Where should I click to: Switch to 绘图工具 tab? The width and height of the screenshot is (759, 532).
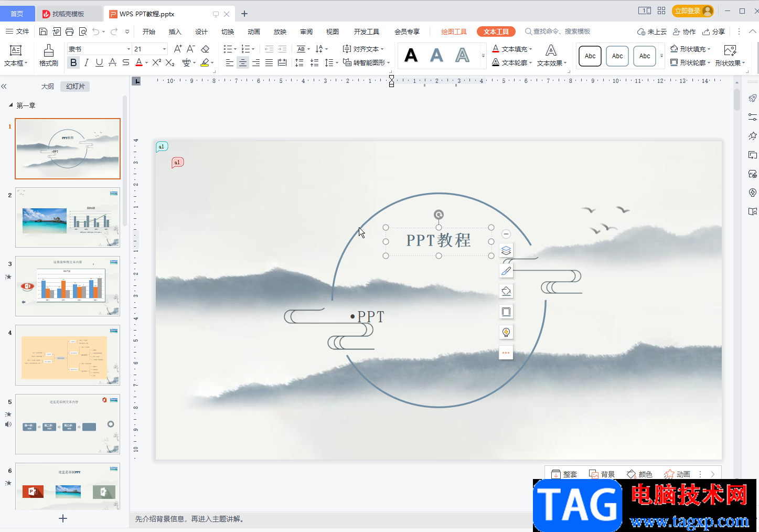[454, 31]
